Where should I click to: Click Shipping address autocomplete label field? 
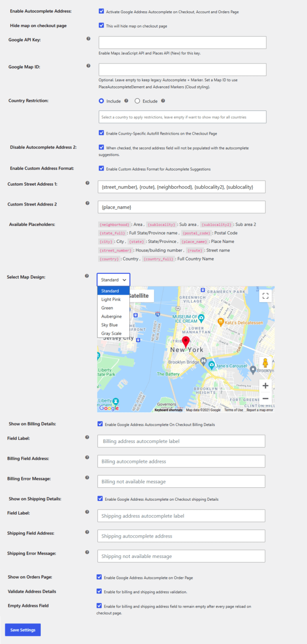coord(181,516)
